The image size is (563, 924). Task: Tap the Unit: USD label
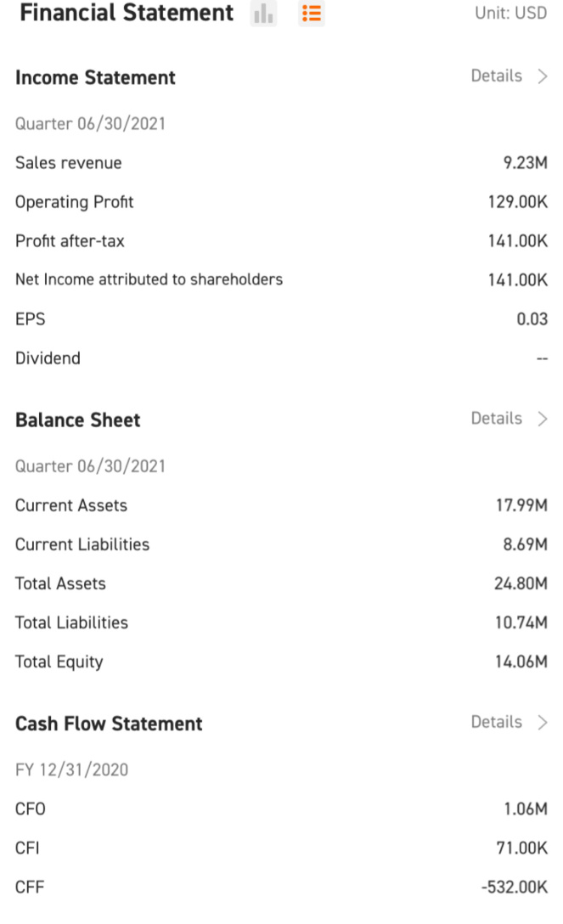point(511,13)
